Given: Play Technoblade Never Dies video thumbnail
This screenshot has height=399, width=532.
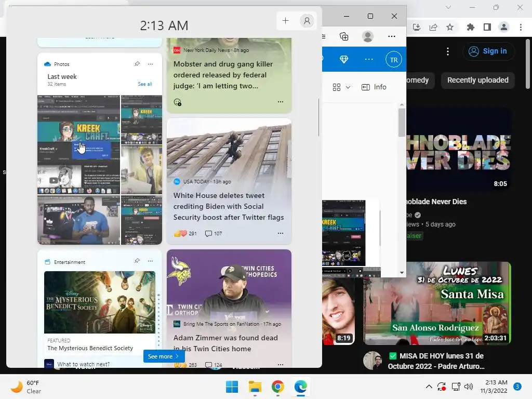Looking at the screenshot, I should [x=458, y=150].
